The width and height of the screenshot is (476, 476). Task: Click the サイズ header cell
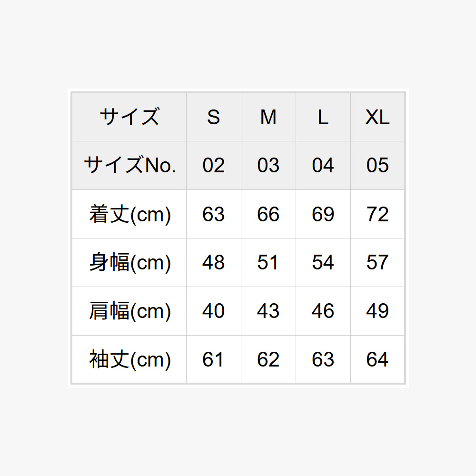tap(129, 117)
